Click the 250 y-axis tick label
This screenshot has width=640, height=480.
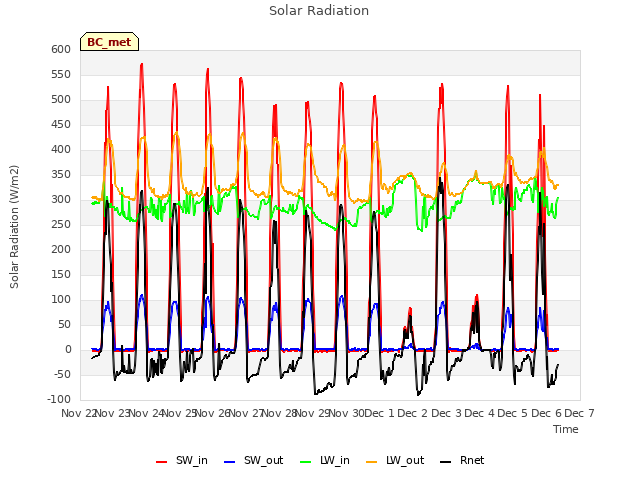click(x=61, y=224)
